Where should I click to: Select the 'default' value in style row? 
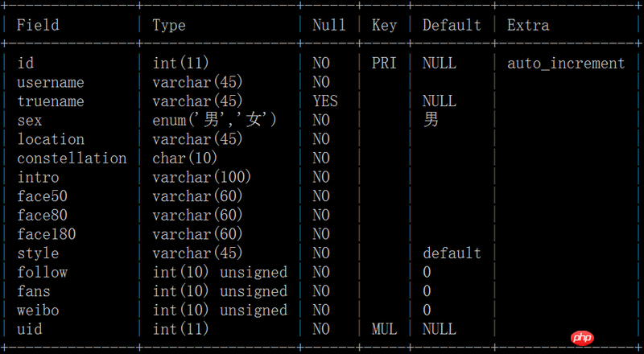tap(452, 253)
